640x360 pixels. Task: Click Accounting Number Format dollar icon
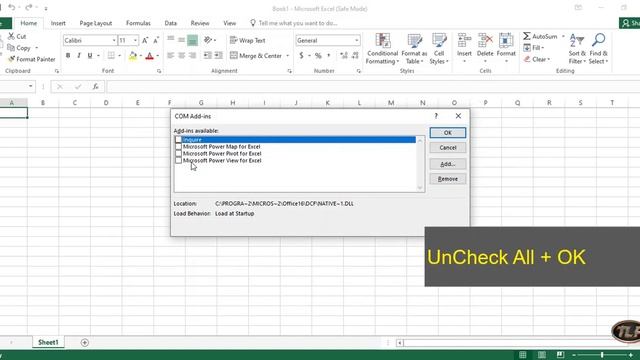[x=302, y=56]
